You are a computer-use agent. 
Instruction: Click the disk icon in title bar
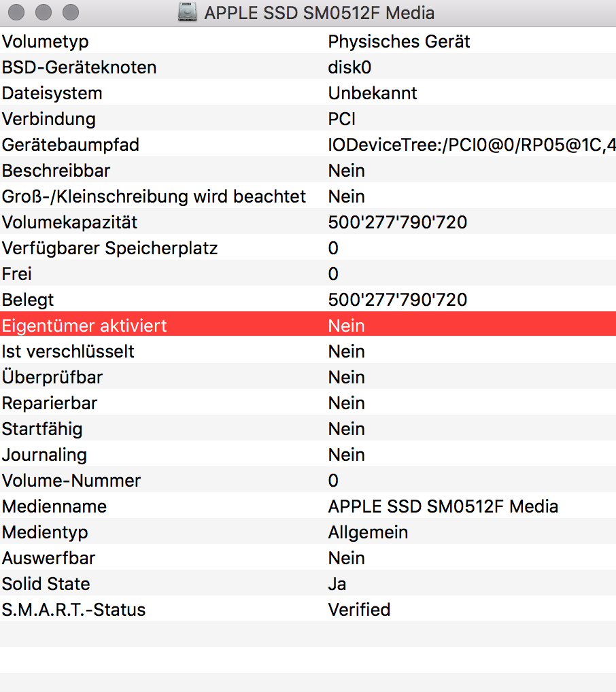(x=188, y=12)
